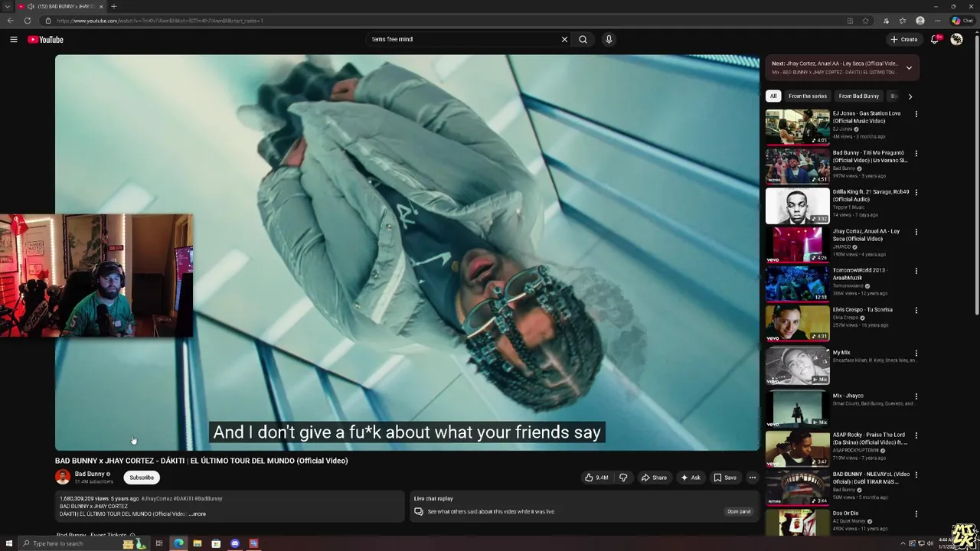Open the live chat replay panel
Image resolution: width=980 pixels, height=551 pixels.
click(x=739, y=511)
